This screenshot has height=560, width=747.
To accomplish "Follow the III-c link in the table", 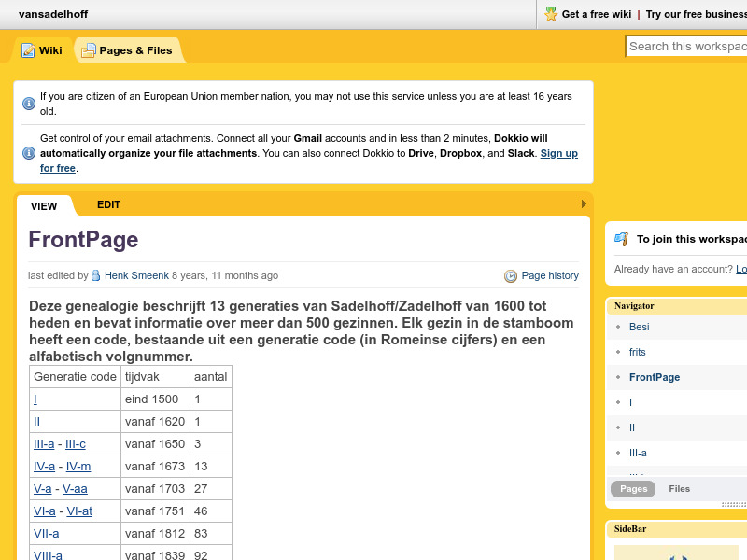I will click(75, 443).
